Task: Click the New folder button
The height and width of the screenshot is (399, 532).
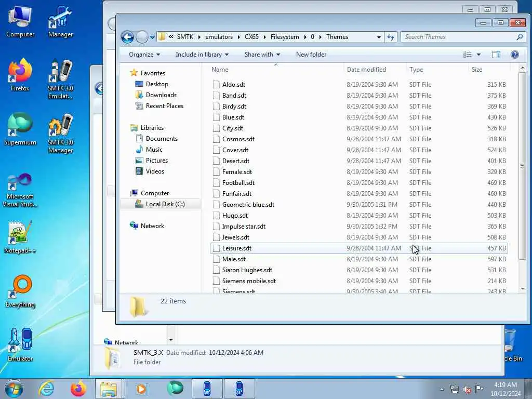Action: pos(311,55)
